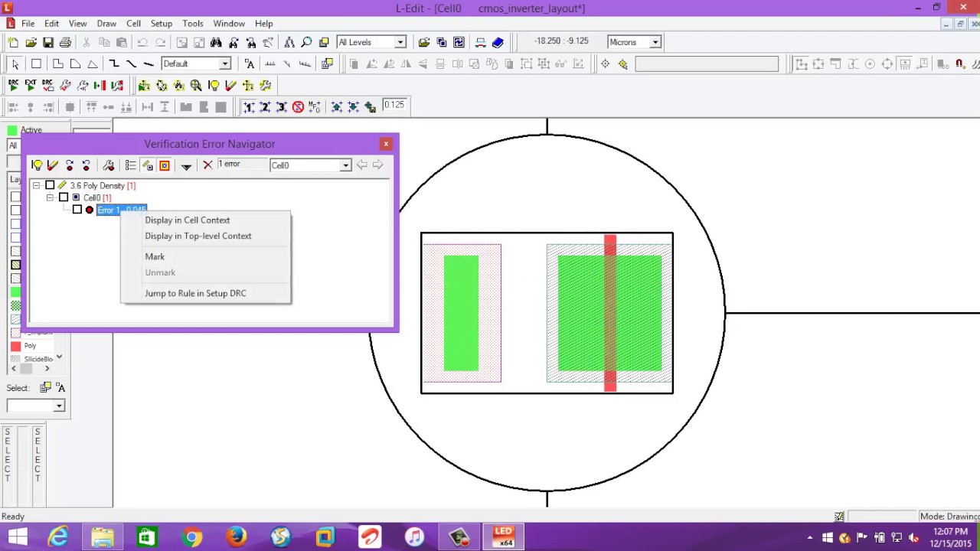980x551 pixels.
Task: Click the wrench setup icon in Error Navigator
Action: click(x=108, y=165)
